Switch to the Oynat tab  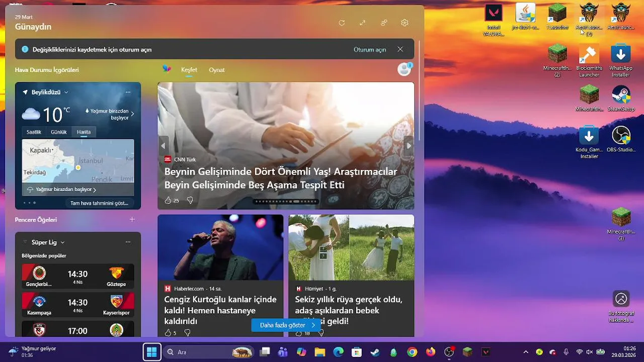pyautogui.click(x=217, y=70)
